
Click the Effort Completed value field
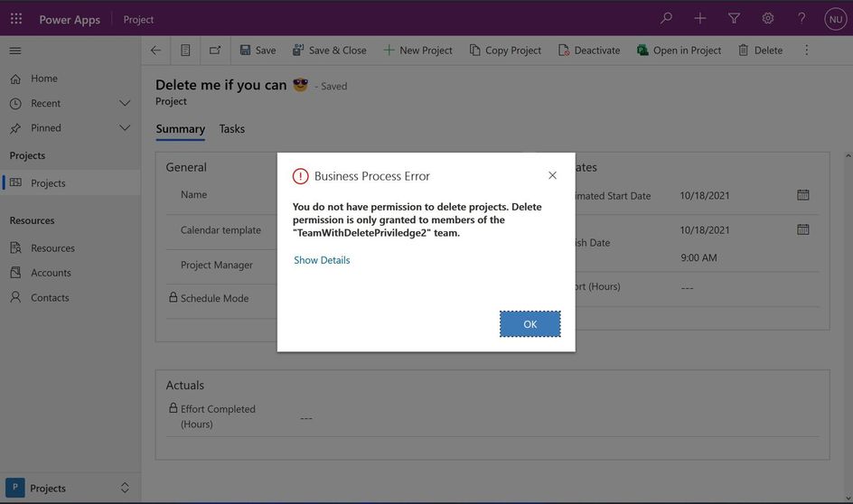click(x=306, y=418)
